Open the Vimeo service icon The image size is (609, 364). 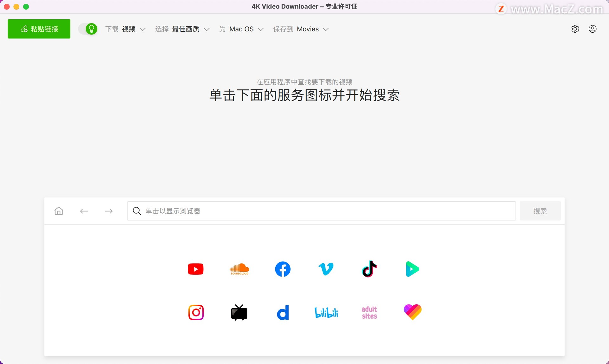coord(326,269)
